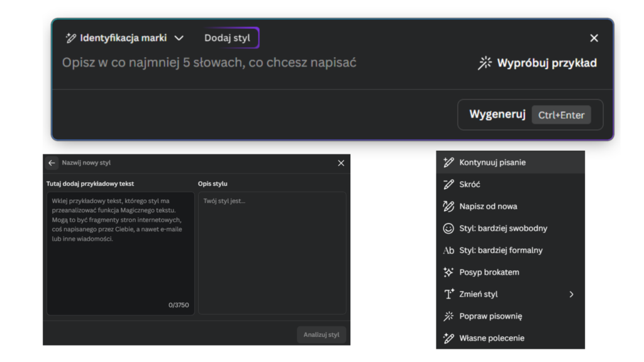Screen dimensions: 644x362
Task: Expand the Zmień styl submenu arrow
Action: click(571, 294)
